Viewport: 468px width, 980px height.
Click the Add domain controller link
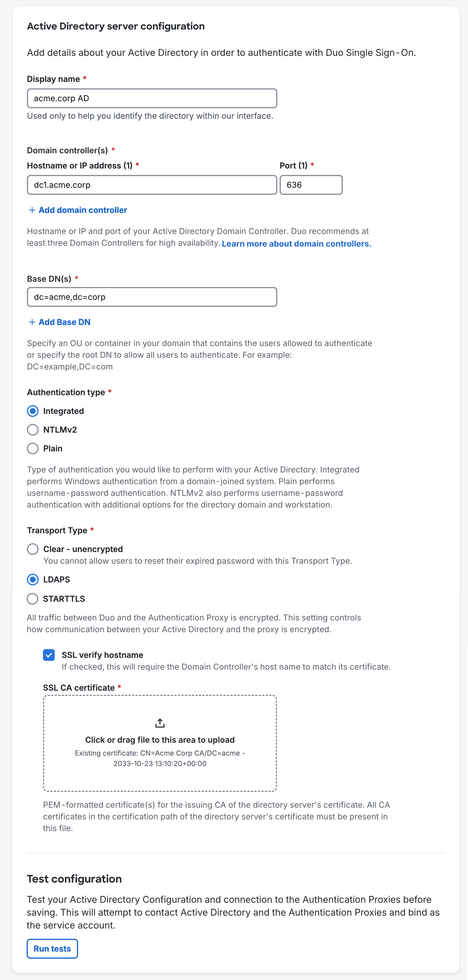point(82,210)
